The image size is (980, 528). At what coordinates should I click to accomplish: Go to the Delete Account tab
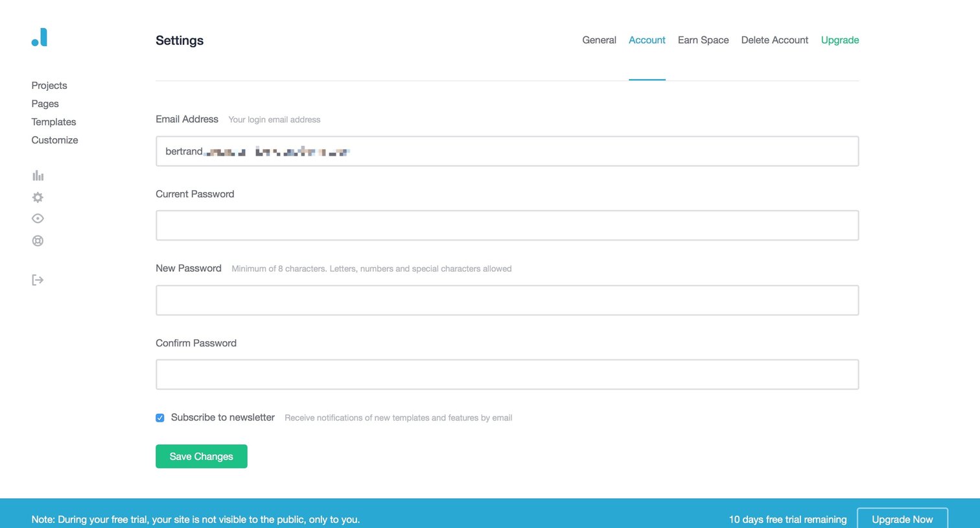[x=775, y=40]
